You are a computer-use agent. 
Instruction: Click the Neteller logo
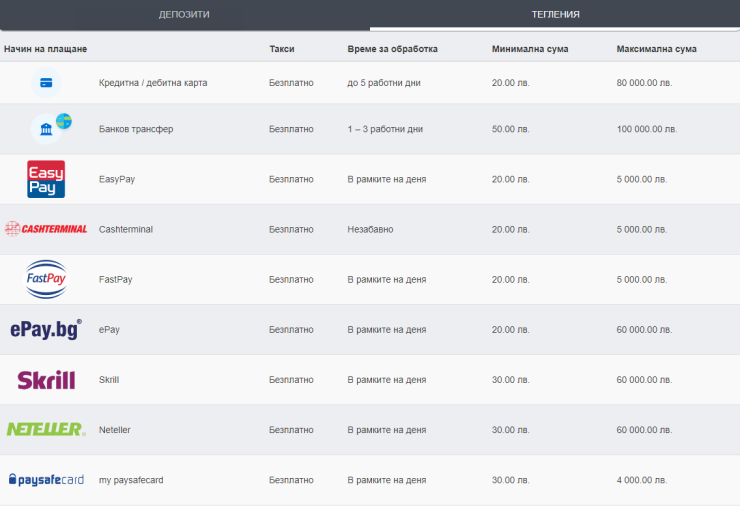[x=46, y=429]
